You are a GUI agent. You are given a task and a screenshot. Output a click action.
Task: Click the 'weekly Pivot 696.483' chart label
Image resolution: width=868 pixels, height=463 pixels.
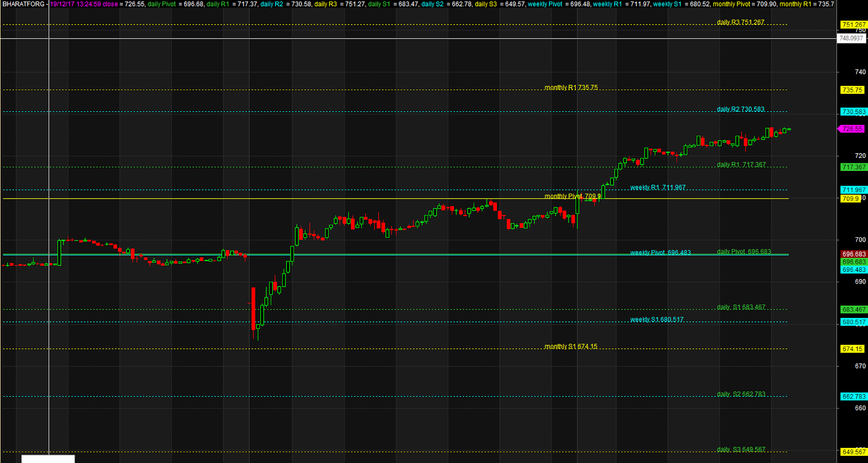pos(660,252)
